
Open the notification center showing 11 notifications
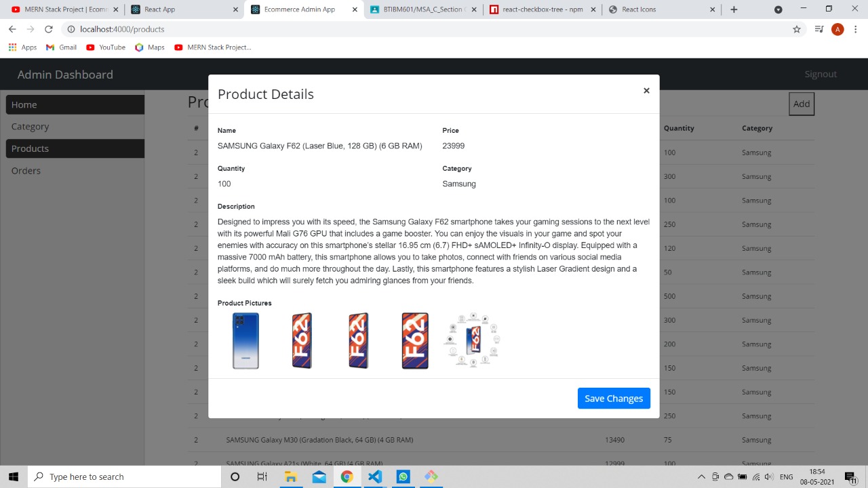[x=849, y=476]
